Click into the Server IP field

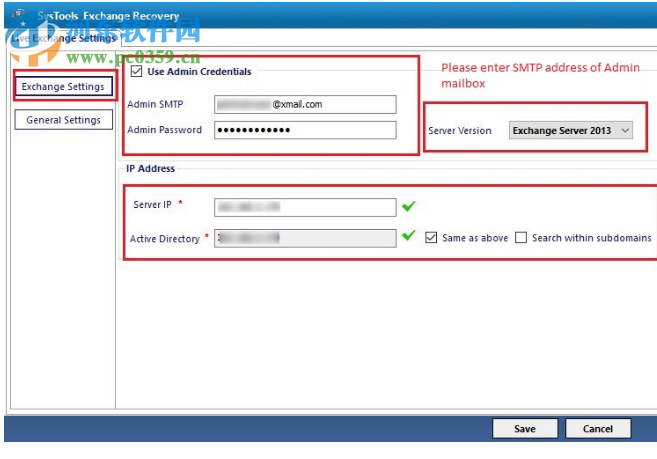[305, 207]
